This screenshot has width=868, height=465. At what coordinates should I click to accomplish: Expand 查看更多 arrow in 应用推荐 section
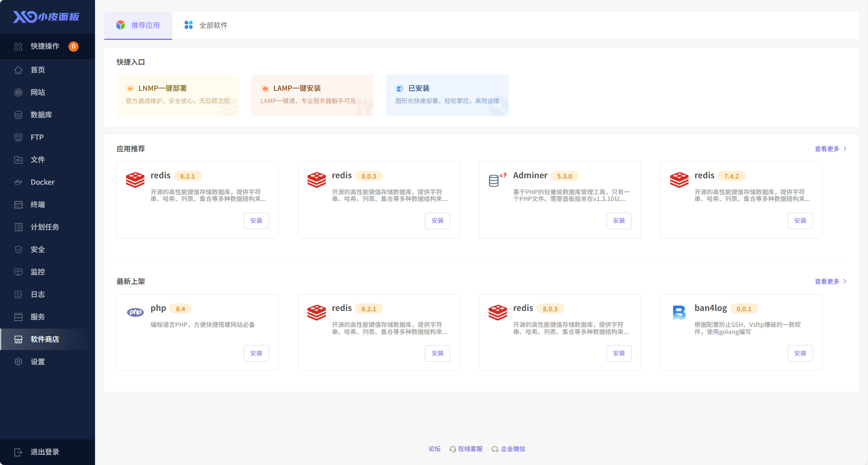coord(845,149)
